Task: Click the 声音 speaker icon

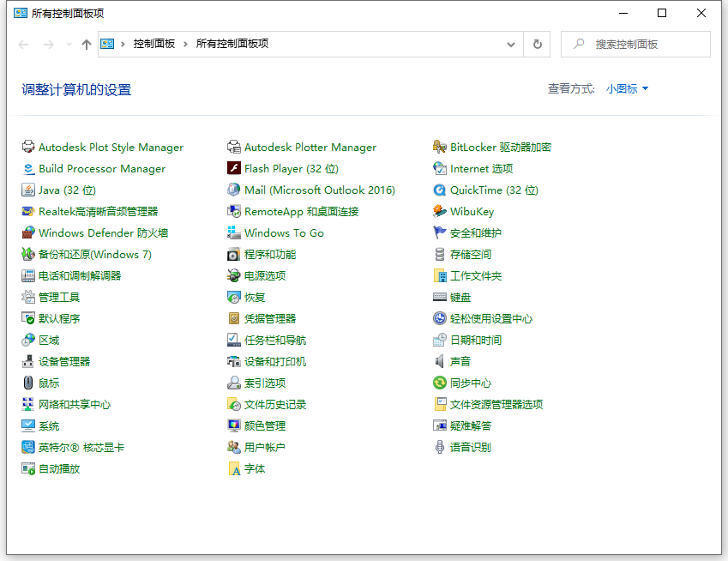Action: tap(440, 361)
